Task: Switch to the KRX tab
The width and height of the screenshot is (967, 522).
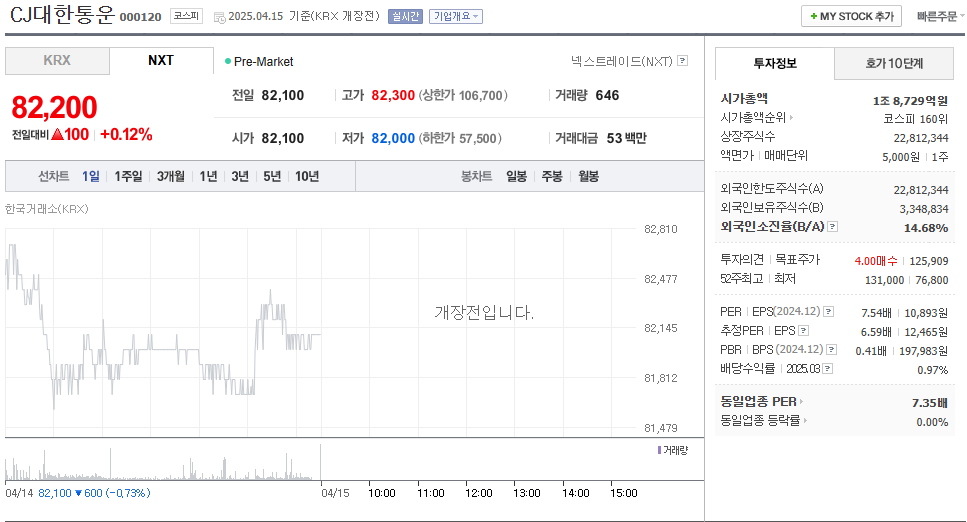Action: pyautogui.click(x=57, y=60)
